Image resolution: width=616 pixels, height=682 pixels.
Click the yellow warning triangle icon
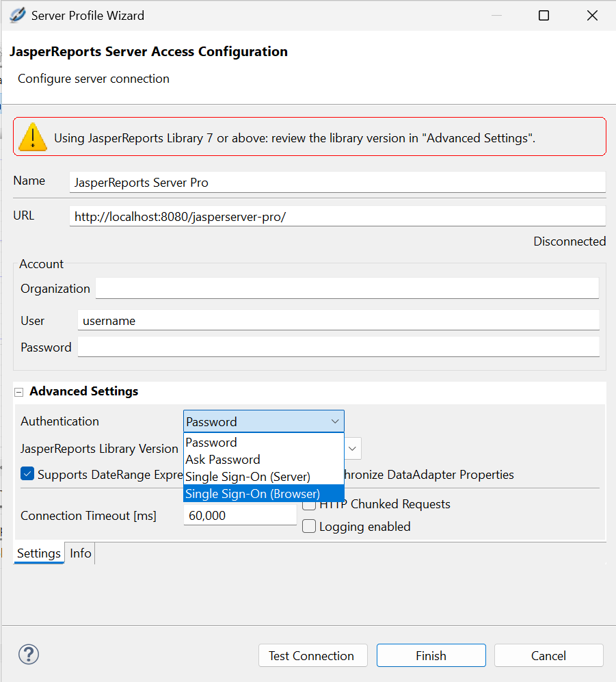(x=33, y=137)
